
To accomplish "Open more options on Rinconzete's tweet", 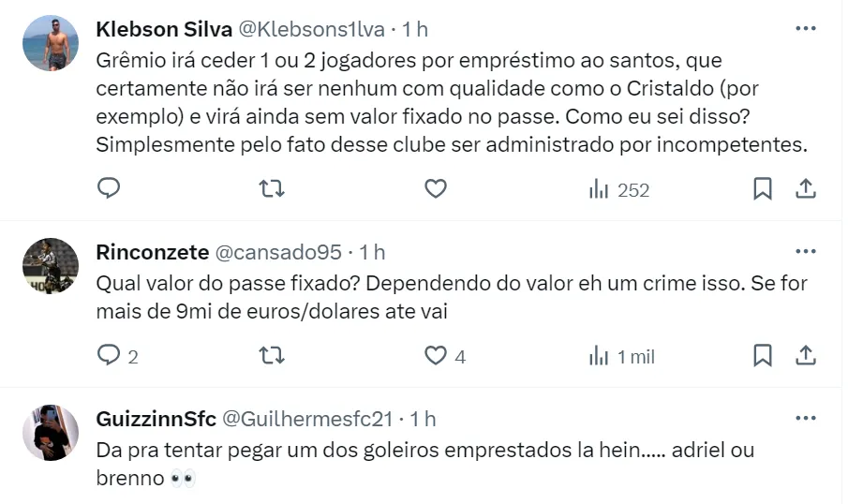I will tap(806, 252).
